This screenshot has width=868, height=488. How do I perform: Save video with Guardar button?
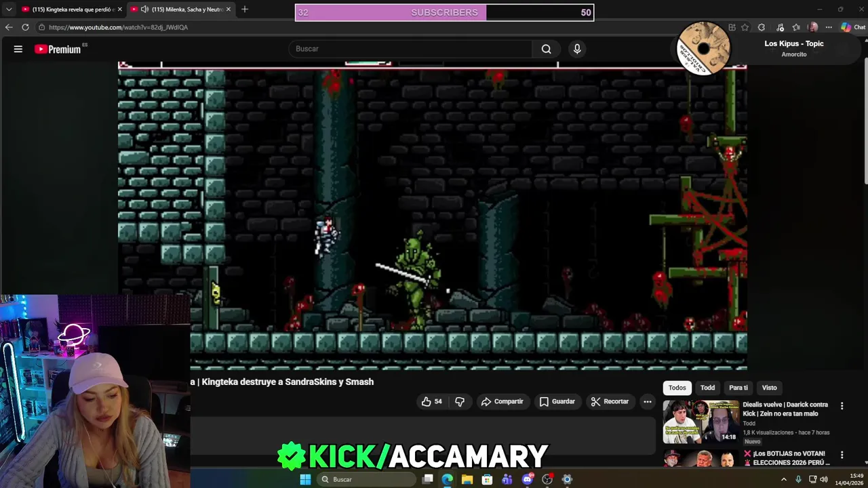tap(557, 401)
